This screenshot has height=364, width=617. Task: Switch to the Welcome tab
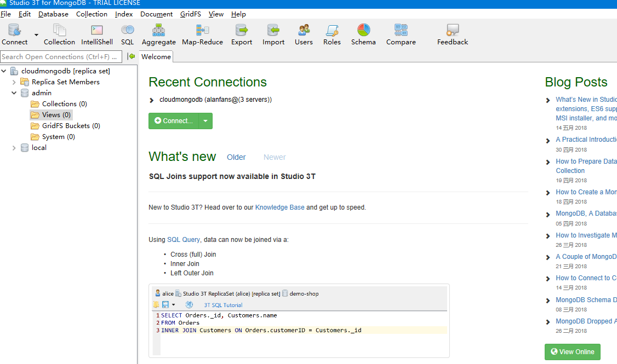pos(156,56)
